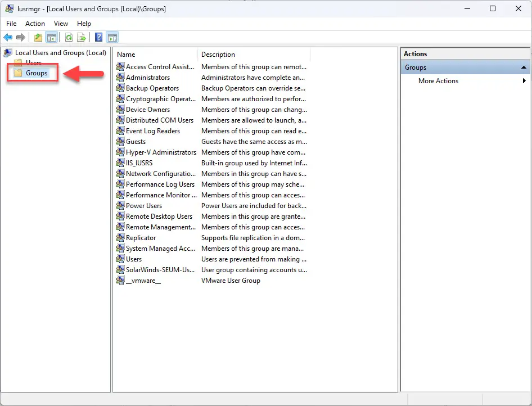Select the Cryptographic Operat... group name
The height and width of the screenshot is (406, 532).
pos(160,99)
